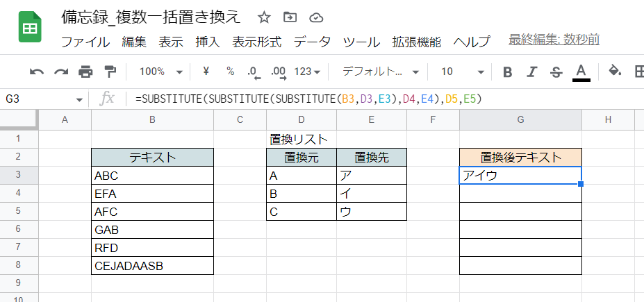Toggle italic formatting
644x302 pixels.
pyautogui.click(x=532, y=72)
